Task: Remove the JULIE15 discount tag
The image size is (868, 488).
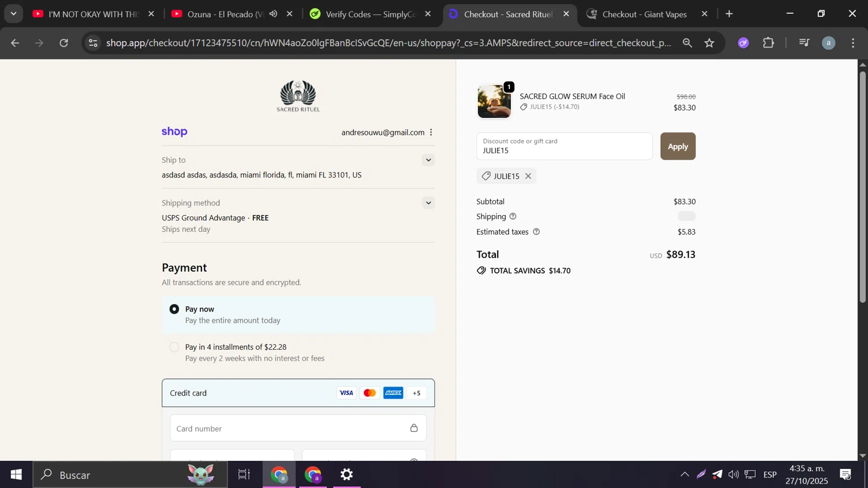Action: click(528, 176)
